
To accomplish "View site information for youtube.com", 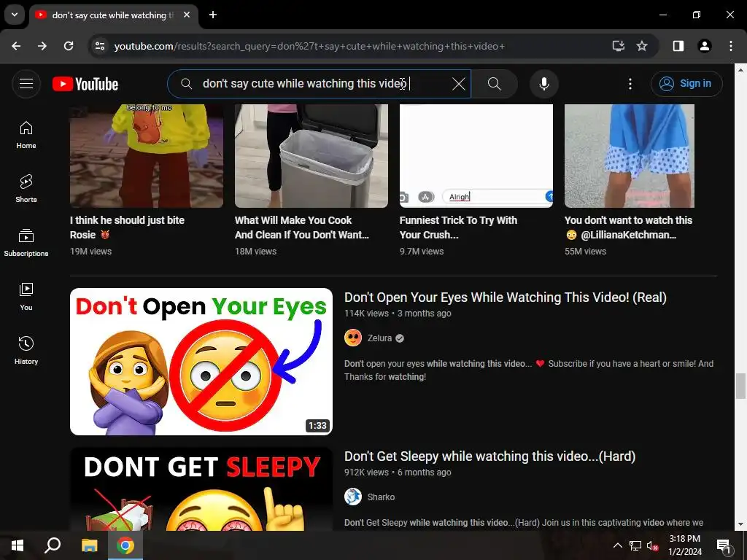I will [99, 46].
